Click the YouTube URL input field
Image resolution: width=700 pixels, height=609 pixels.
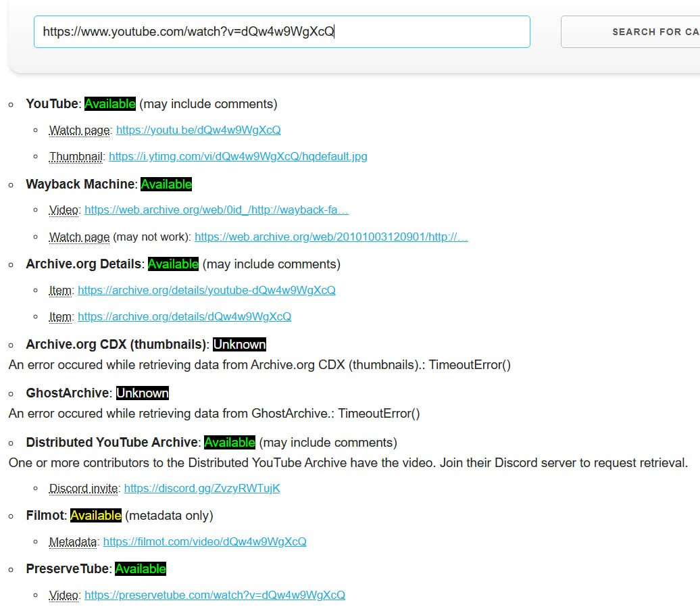point(282,32)
